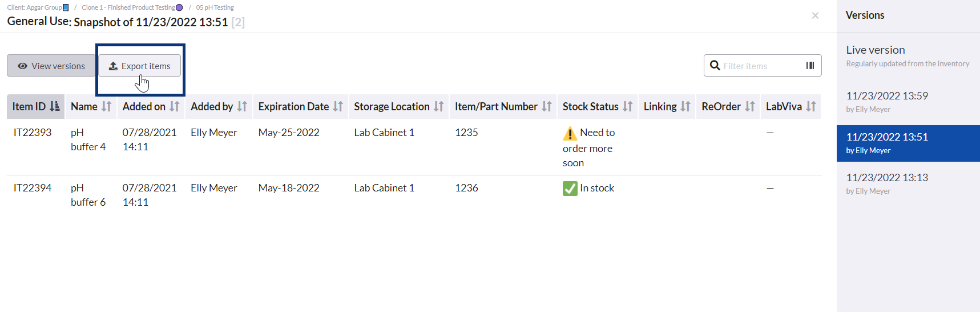980x312 pixels.
Task: Sort by Stock Status icon
Action: click(x=628, y=106)
